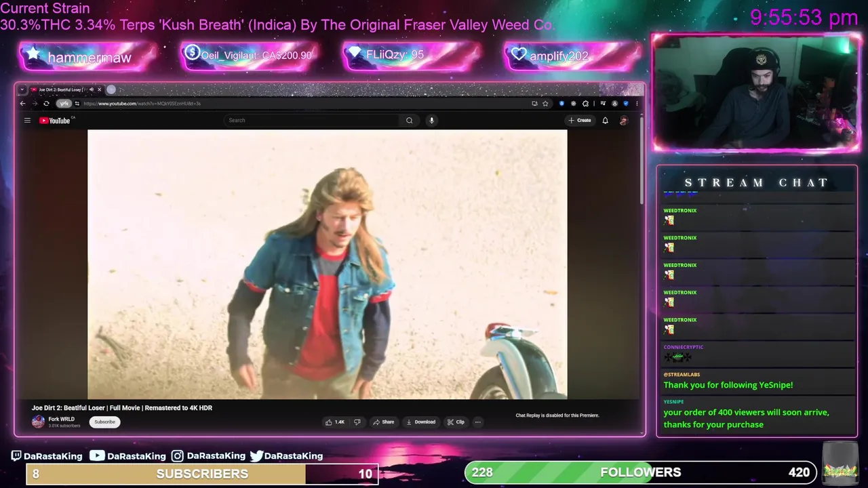
Task: Open the tab search dropdown arrow
Action: click(x=22, y=89)
